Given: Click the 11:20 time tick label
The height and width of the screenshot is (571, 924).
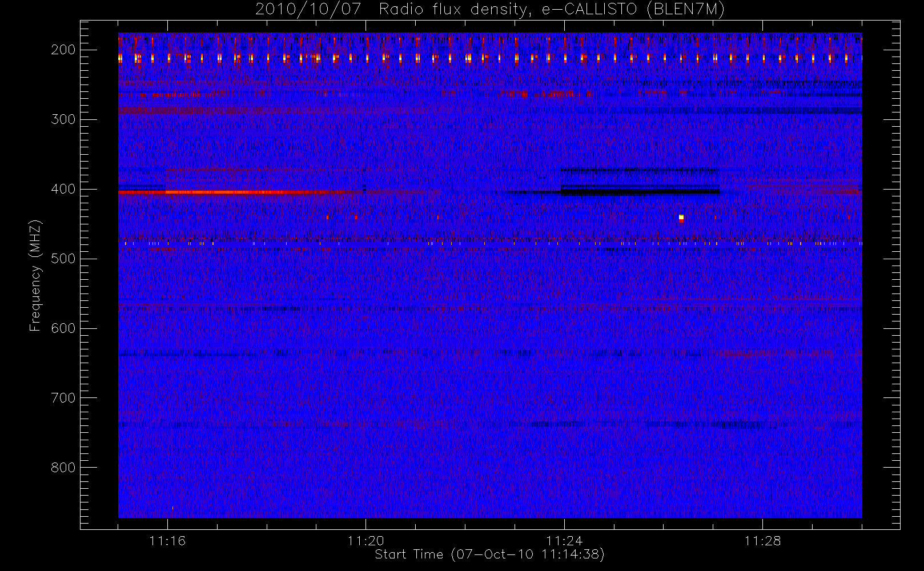Looking at the screenshot, I should 365,541.
